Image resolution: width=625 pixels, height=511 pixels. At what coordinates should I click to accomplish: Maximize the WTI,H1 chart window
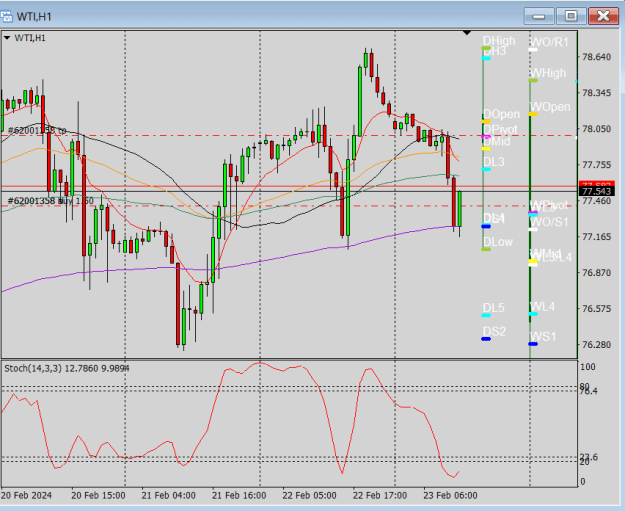pyautogui.click(x=571, y=16)
